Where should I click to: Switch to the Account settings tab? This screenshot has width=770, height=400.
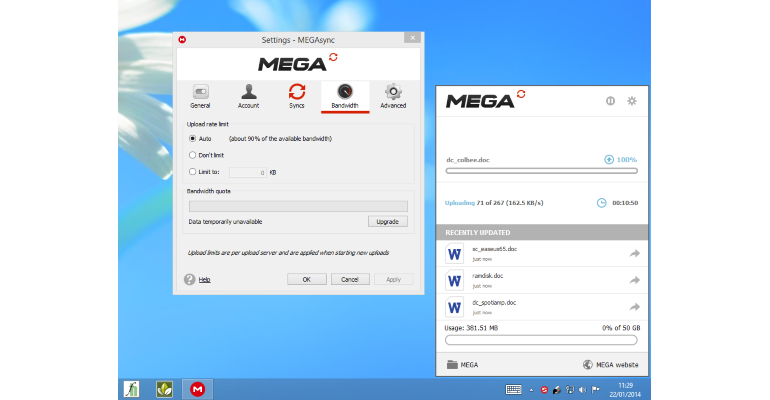(x=248, y=96)
